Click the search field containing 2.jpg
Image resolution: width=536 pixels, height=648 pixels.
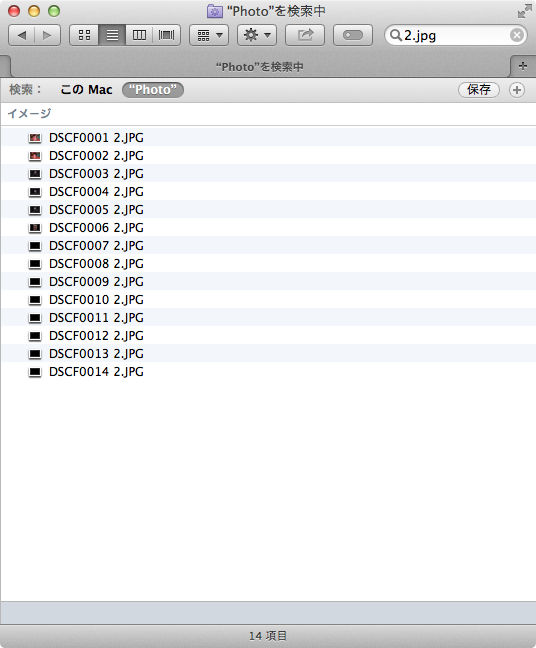click(x=456, y=36)
